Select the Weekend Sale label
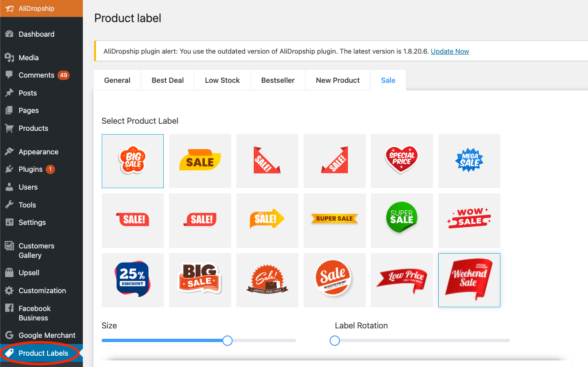The image size is (588, 367). coord(469,280)
